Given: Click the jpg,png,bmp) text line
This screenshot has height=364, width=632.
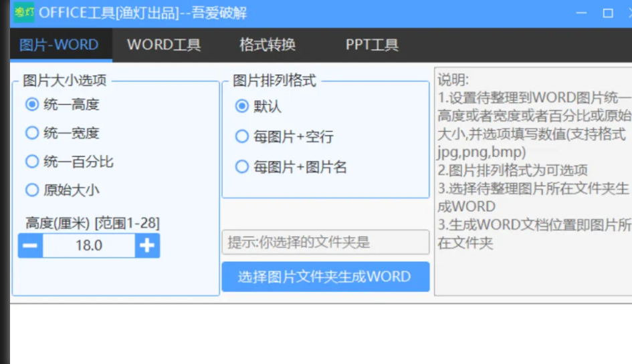Looking at the screenshot, I should [482, 152].
